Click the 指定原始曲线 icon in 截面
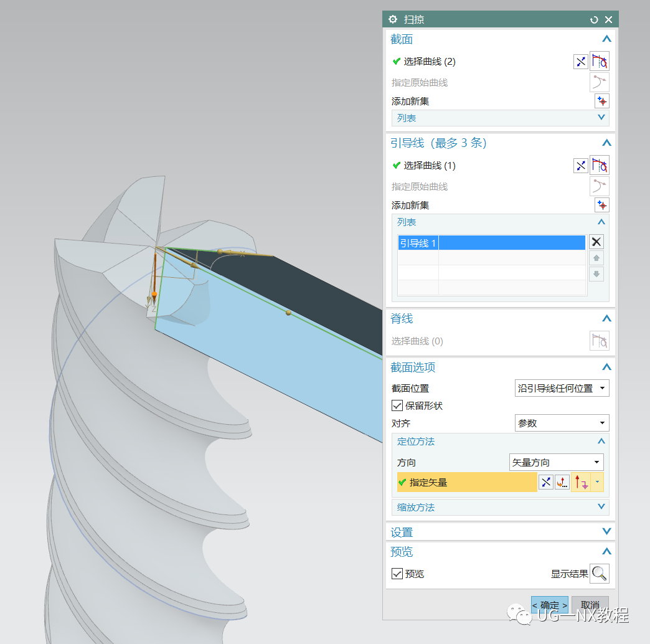This screenshot has height=644, width=650. (x=600, y=82)
